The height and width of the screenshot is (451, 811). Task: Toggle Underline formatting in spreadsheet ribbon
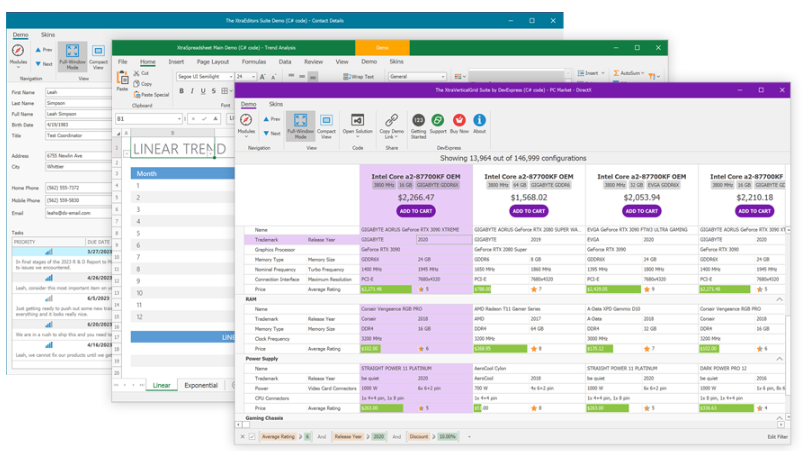pos(203,91)
